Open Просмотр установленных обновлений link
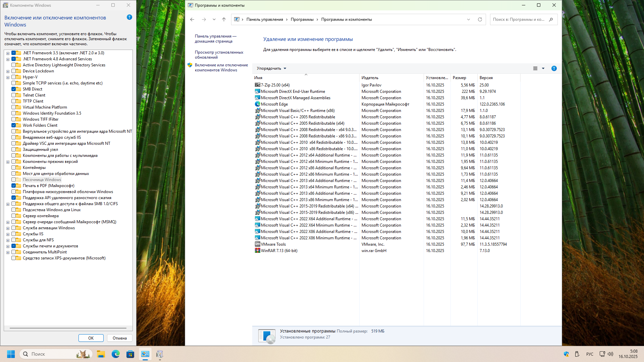This screenshot has height=362, width=644. coord(219,55)
